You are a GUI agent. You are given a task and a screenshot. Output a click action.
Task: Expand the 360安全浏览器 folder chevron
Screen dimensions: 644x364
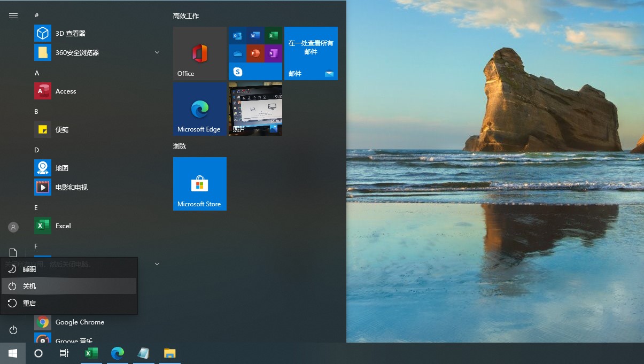[157, 52]
